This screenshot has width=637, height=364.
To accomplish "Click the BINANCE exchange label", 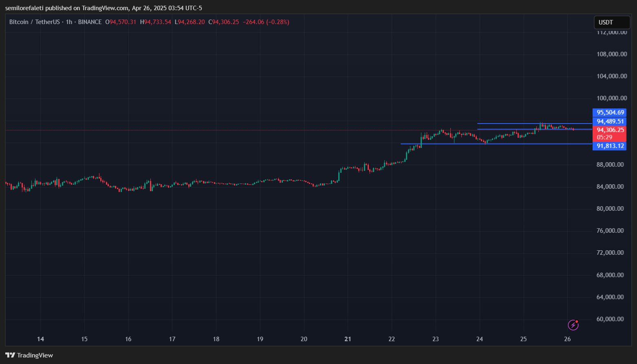I will click(90, 22).
